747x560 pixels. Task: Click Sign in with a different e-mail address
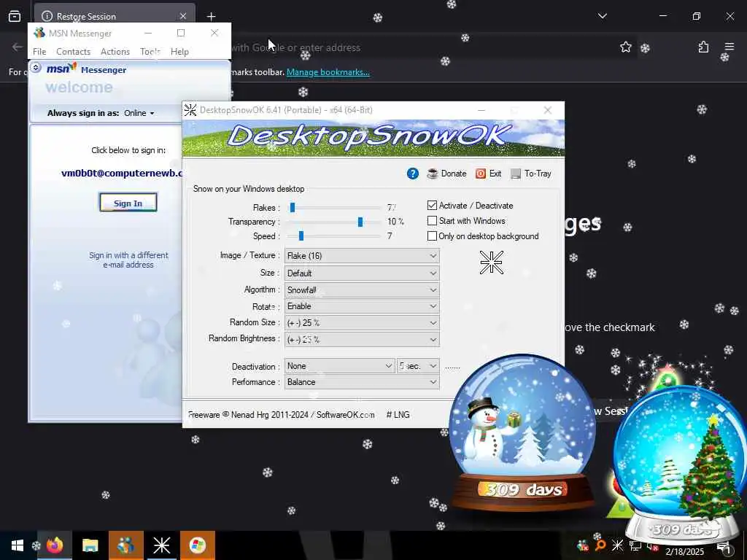point(128,260)
